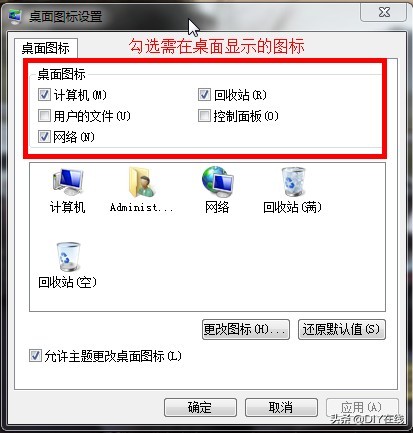Click the title bar window icon
The width and height of the screenshot is (413, 433).
15,17
